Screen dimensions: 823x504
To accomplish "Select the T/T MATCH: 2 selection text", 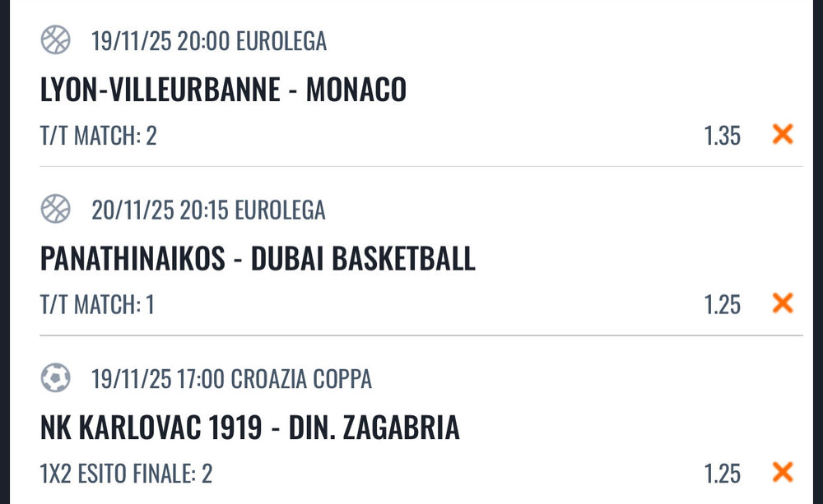I will coord(98,135).
